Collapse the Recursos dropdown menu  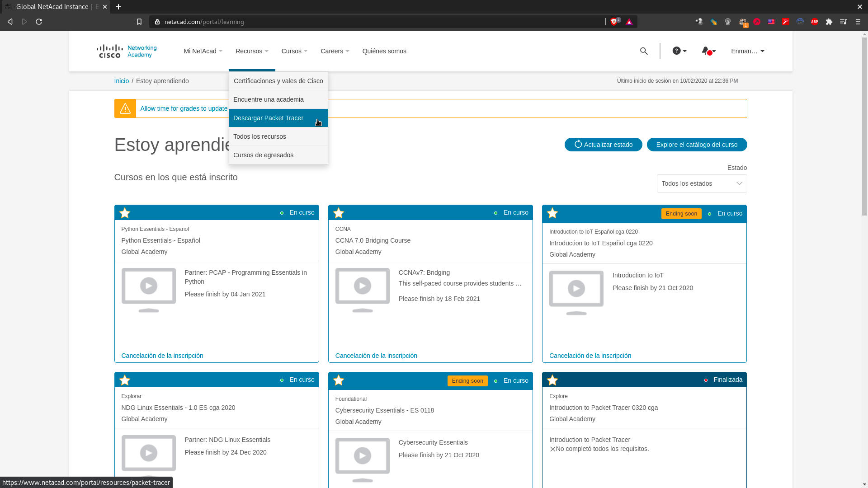click(252, 51)
